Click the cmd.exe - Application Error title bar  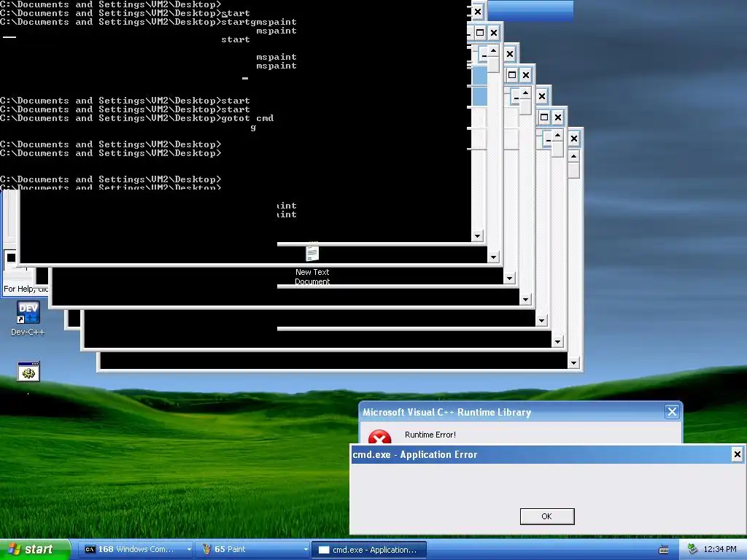(547, 455)
